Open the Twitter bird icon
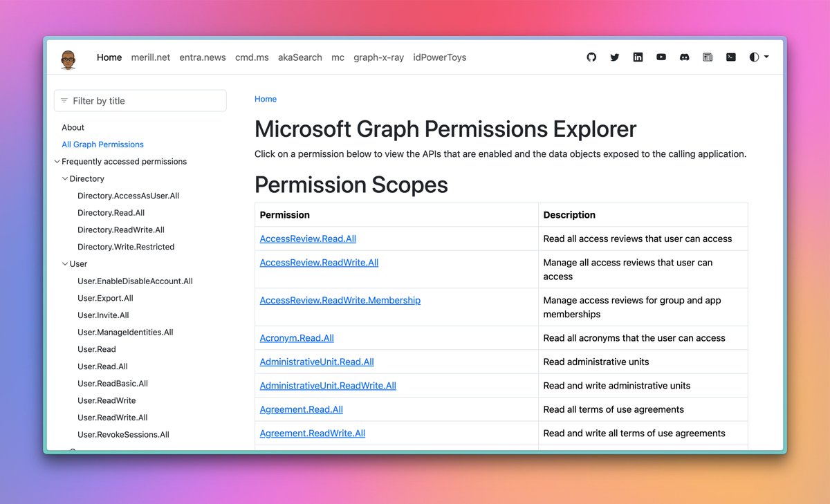 click(x=614, y=57)
